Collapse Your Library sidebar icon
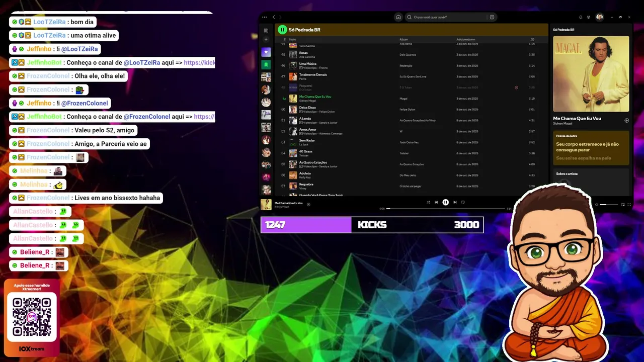This screenshot has width=644, height=362. [x=266, y=30]
